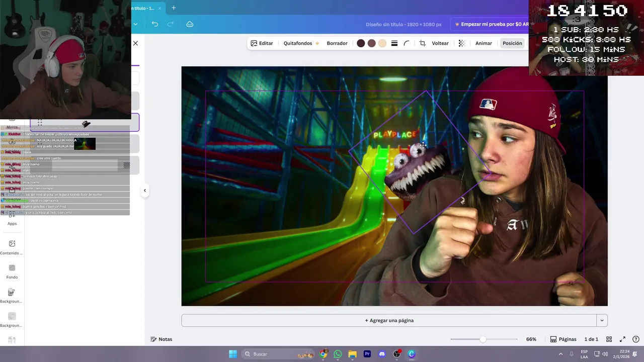
Task: Select the layer thumbnail with rainbow slide
Action: pos(85,144)
